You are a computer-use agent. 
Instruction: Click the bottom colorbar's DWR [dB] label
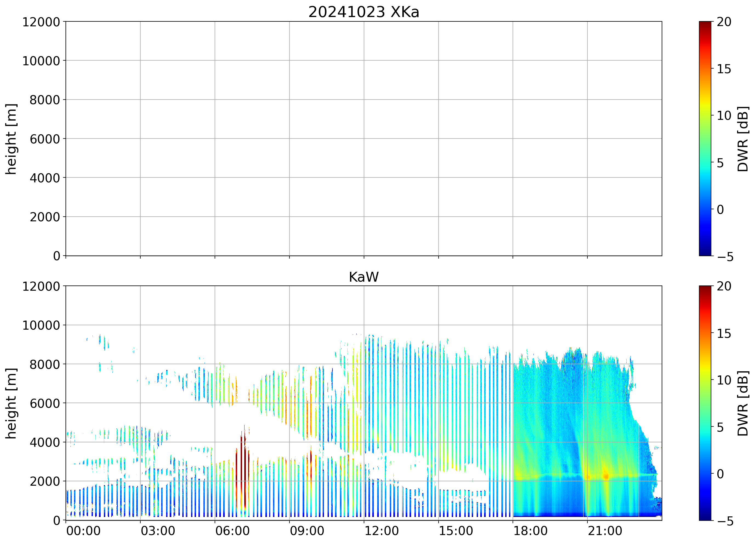tap(743, 403)
